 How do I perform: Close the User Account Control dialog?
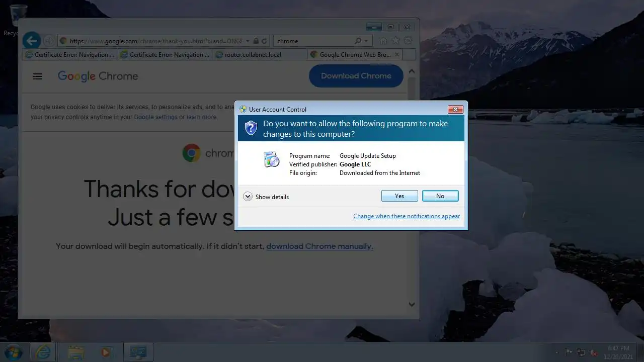pyautogui.click(x=455, y=110)
